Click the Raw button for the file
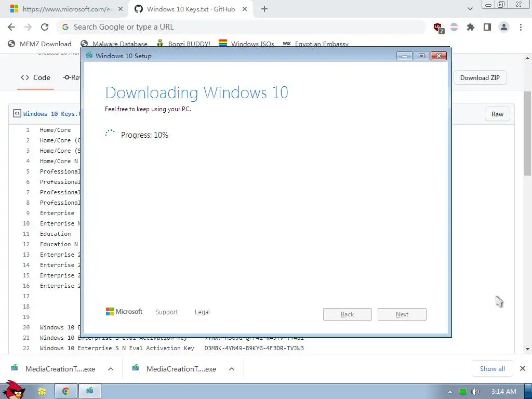This screenshot has height=399, width=532. [497, 114]
